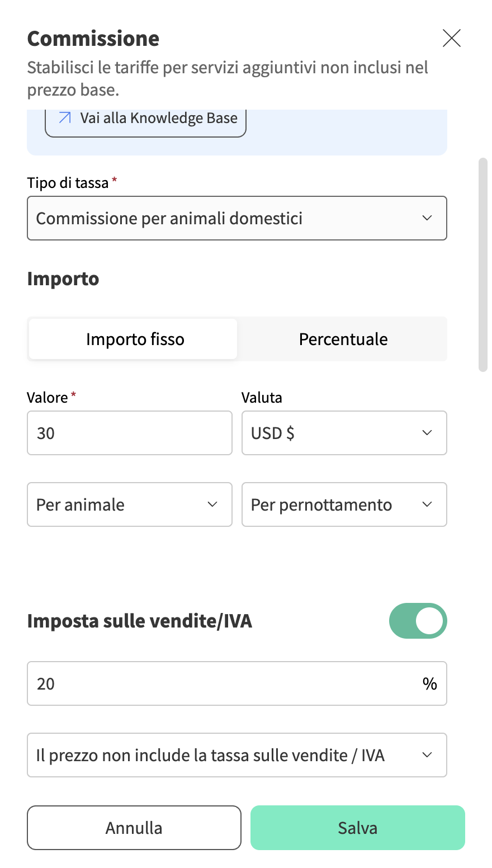Click the chevron on the Valuta selector
This screenshot has height=868, width=492.
(427, 433)
